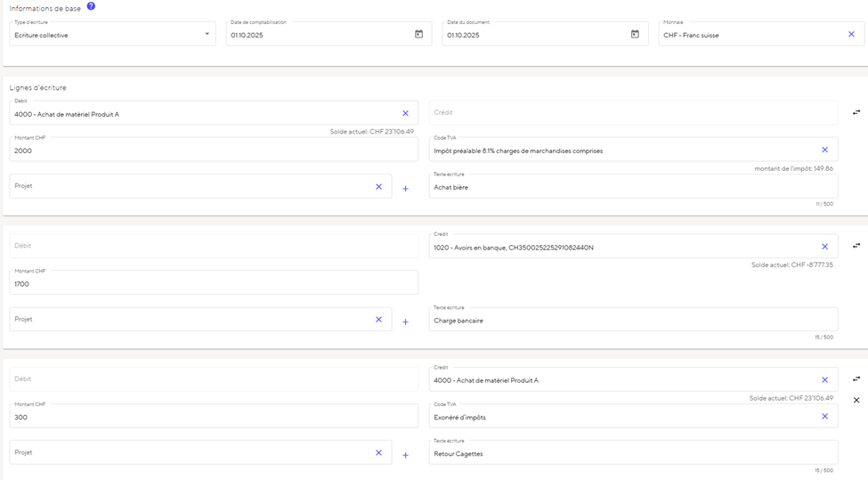Click the Montant CHF field containing 2000
Screen dimensions: 868x480
(x=214, y=151)
